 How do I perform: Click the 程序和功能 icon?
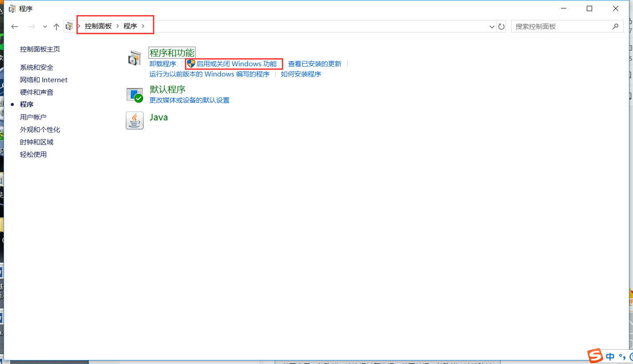click(x=135, y=58)
